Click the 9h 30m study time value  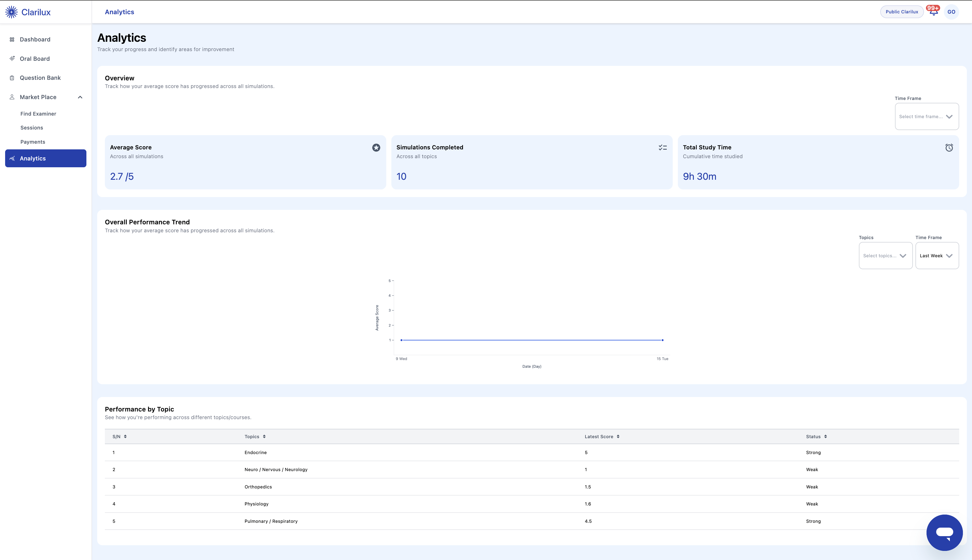click(699, 177)
